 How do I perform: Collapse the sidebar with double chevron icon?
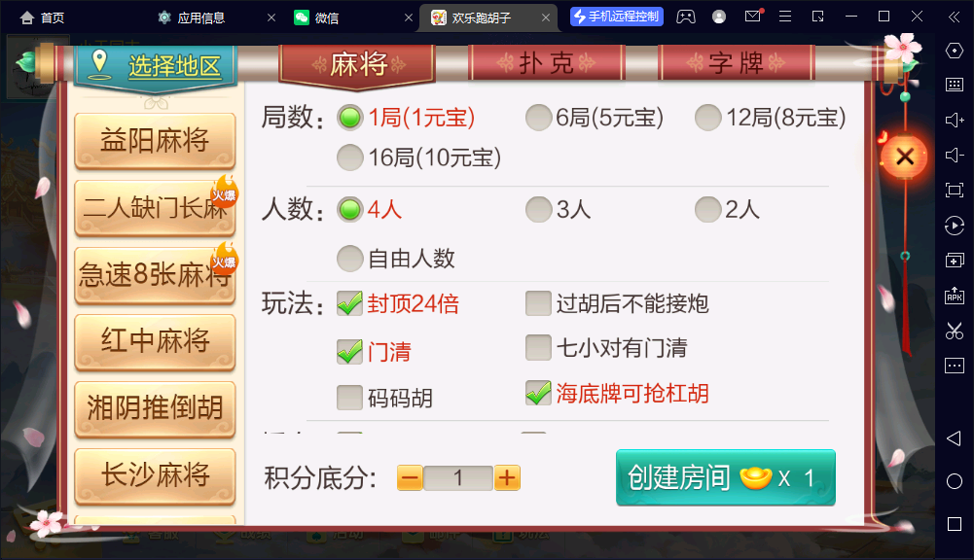click(x=955, y=17)
